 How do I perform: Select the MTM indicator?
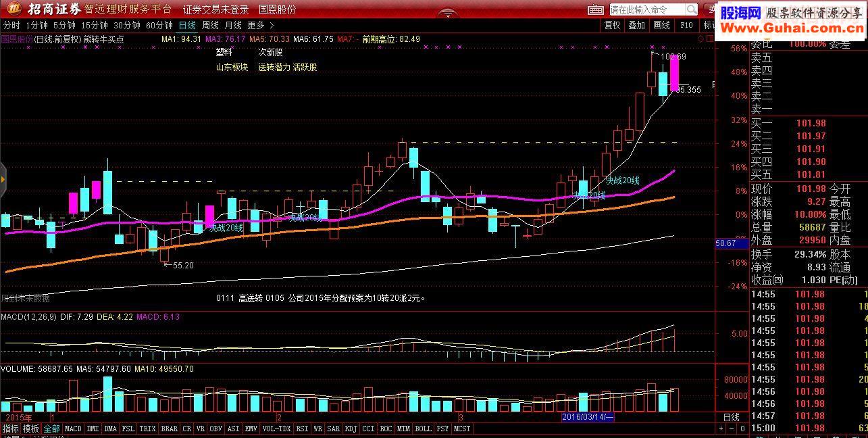click(x=404, y=429)
